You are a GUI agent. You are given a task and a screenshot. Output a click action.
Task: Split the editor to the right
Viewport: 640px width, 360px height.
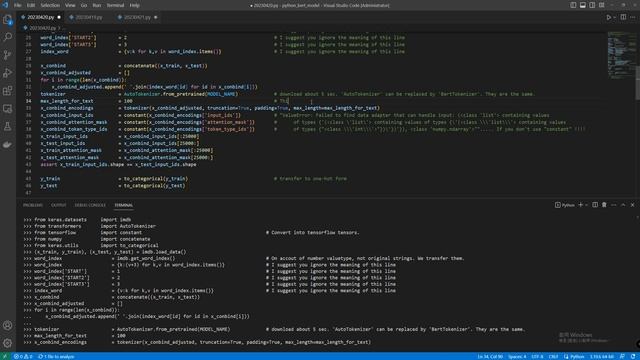623,18
